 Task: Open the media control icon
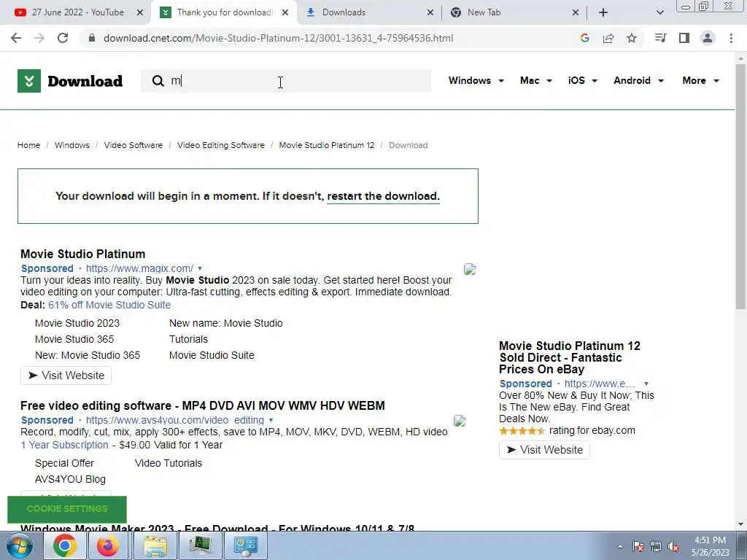(660, 38)
